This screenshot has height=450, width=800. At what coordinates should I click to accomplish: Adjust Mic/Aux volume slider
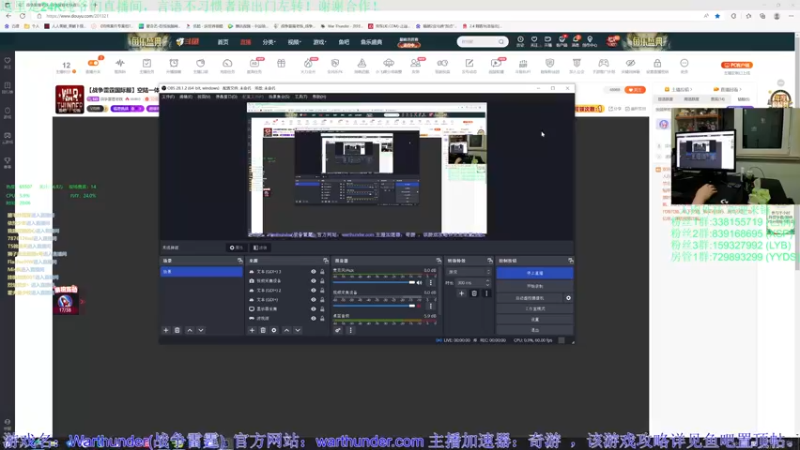point(374,283)
